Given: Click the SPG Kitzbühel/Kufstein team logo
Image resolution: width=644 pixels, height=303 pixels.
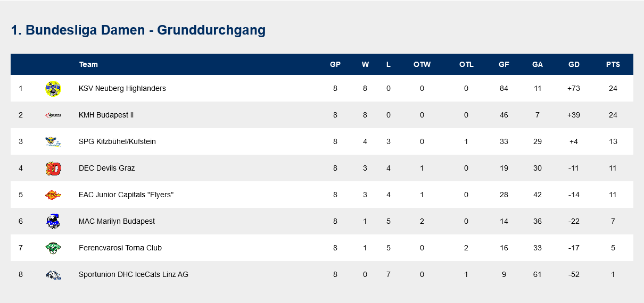Looking at the screenshot, I should pos(53,141).
